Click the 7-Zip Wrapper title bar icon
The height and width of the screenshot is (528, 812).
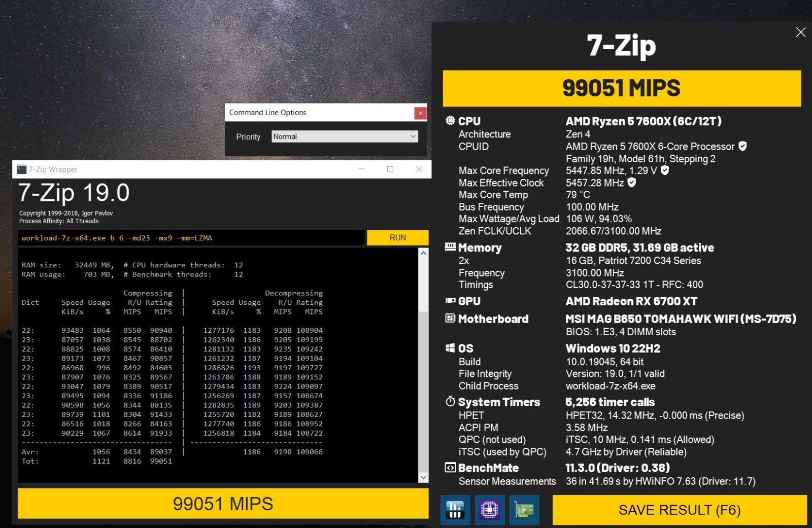click(x=21, y=169)
